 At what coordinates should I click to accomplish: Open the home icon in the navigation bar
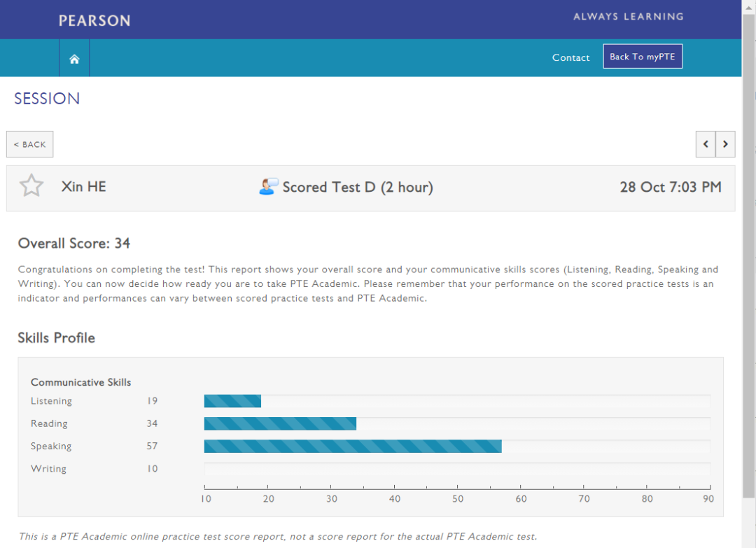[74, 59]
